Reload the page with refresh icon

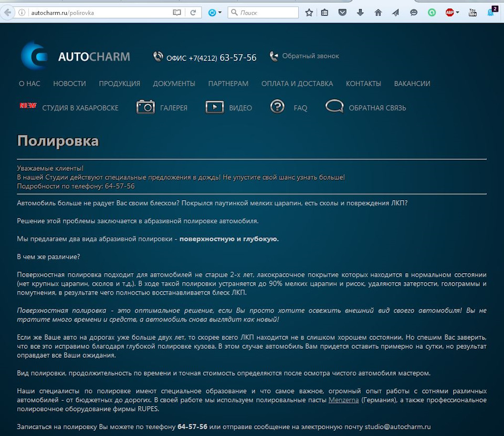[193, 13]
